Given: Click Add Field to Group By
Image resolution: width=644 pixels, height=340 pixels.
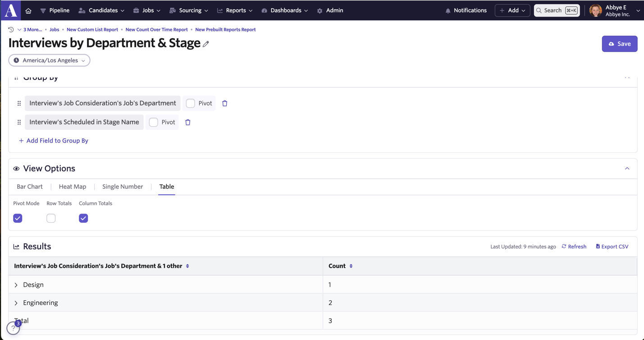Looking at the screenshot, I should [x=53, y=141].
